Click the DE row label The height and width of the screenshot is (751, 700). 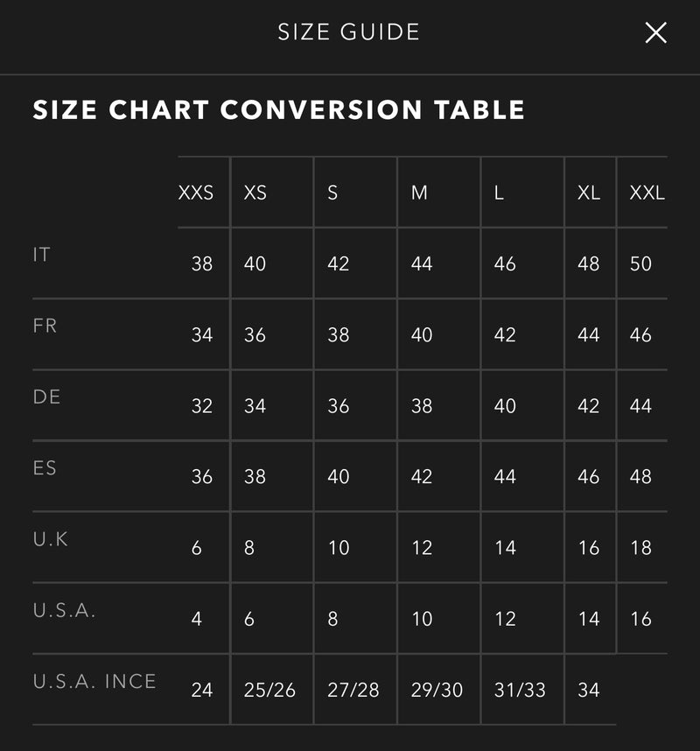pyautogui.click(x=47, y=397)
